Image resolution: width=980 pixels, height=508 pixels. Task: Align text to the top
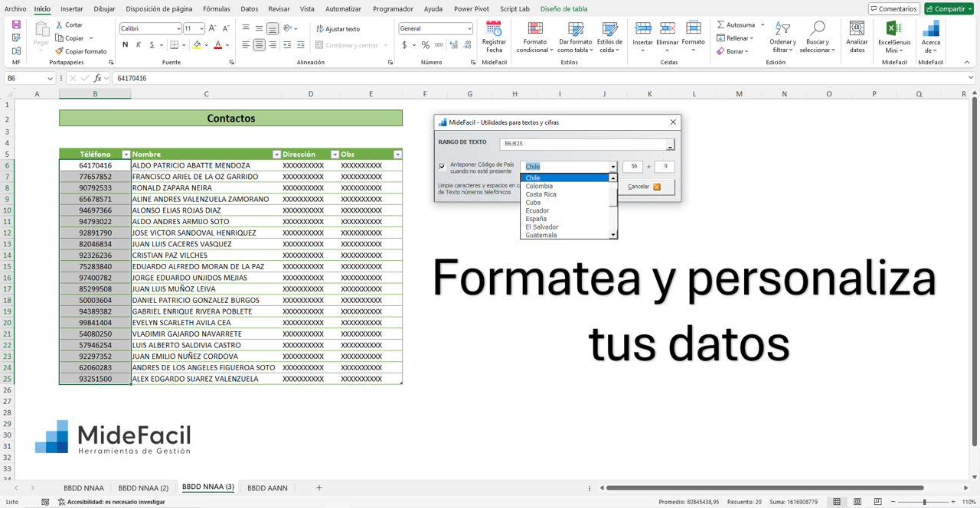pos(246,28)
